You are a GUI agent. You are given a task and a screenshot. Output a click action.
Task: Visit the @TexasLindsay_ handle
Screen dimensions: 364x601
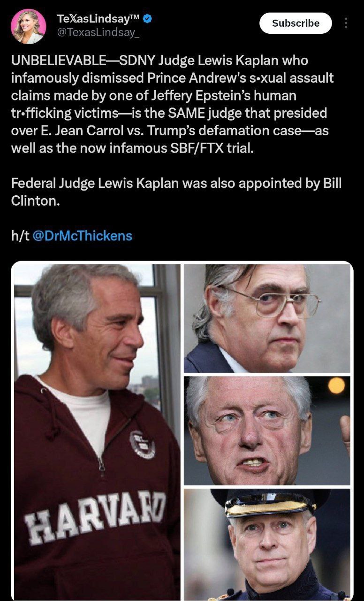click(x=98, y=32)
